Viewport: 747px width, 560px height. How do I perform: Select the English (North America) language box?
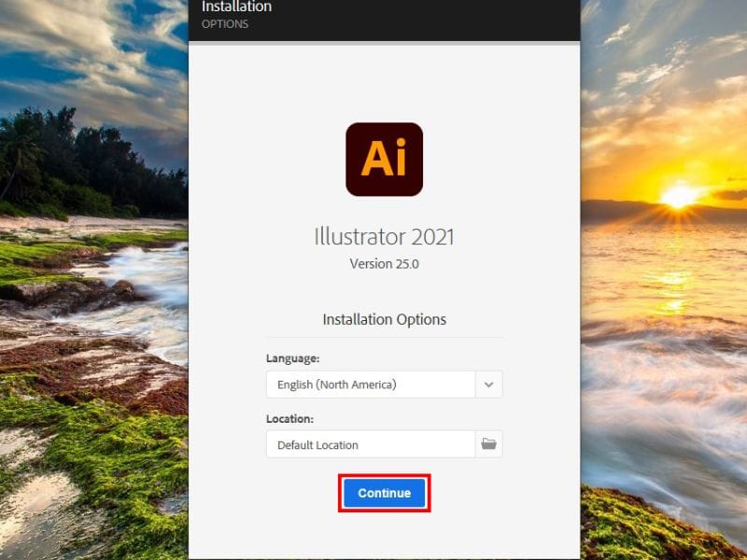click(370, 385)
